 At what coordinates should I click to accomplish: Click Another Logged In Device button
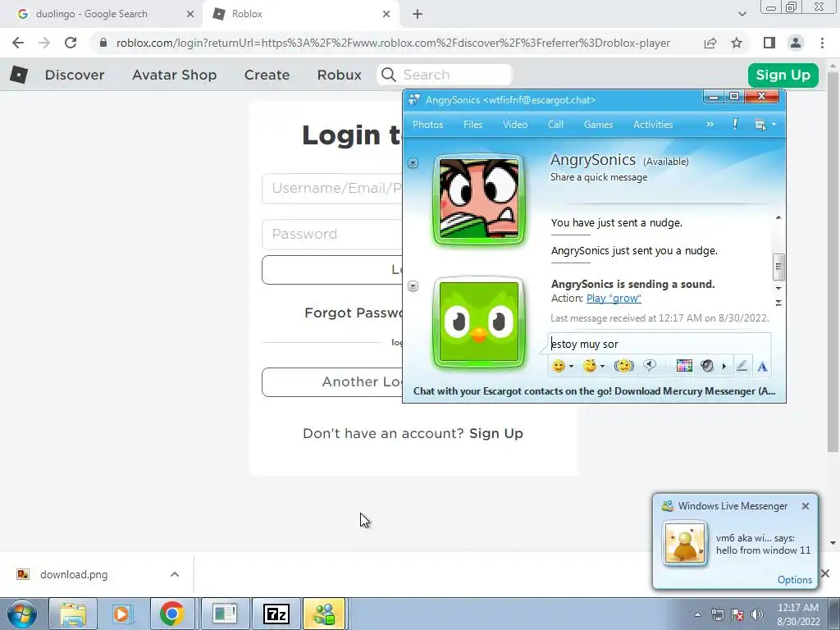point(332,382)
